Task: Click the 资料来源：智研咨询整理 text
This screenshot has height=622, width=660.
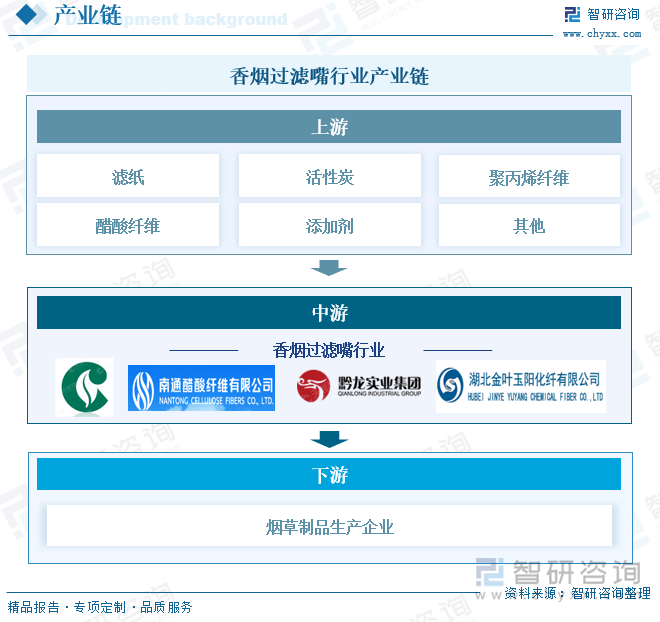Action: click(x=578, y=593)
